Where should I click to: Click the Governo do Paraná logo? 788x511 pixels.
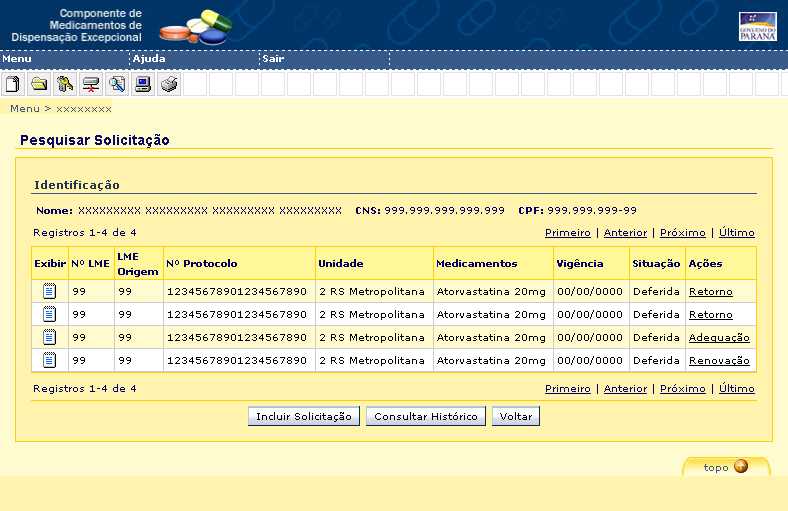[x=757, y=27]
